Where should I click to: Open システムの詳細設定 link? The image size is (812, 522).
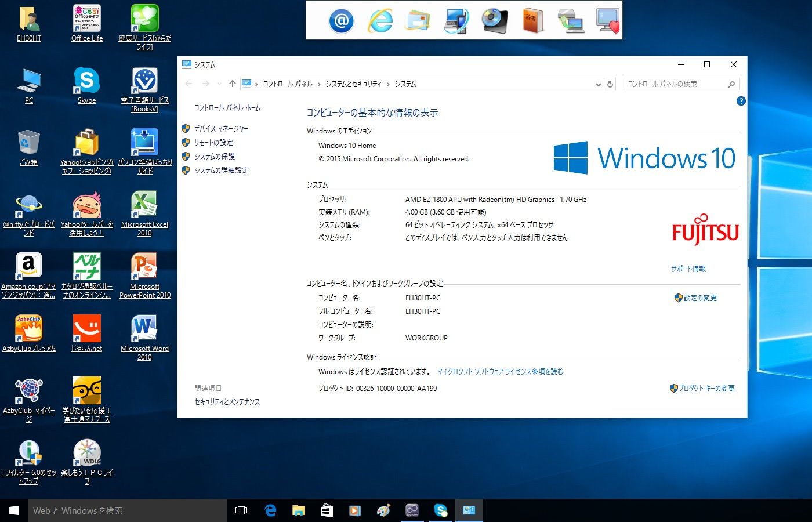tap(222, 171)
